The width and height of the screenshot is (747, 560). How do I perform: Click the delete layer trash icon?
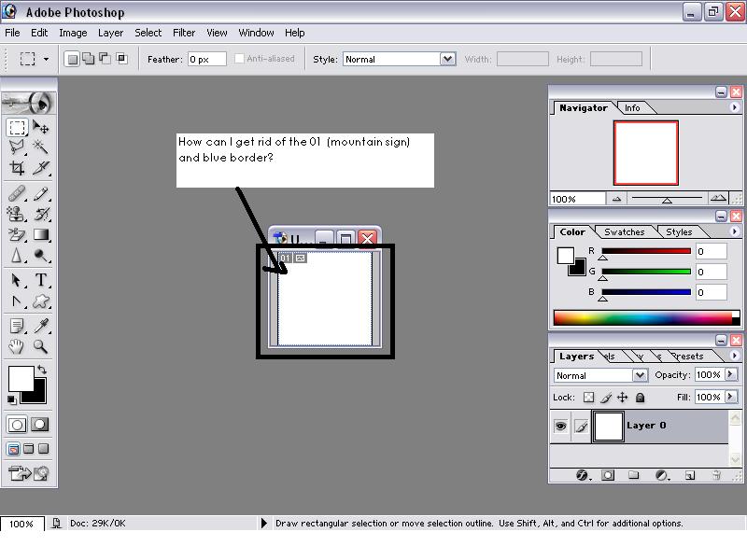[x=716, y=475]
